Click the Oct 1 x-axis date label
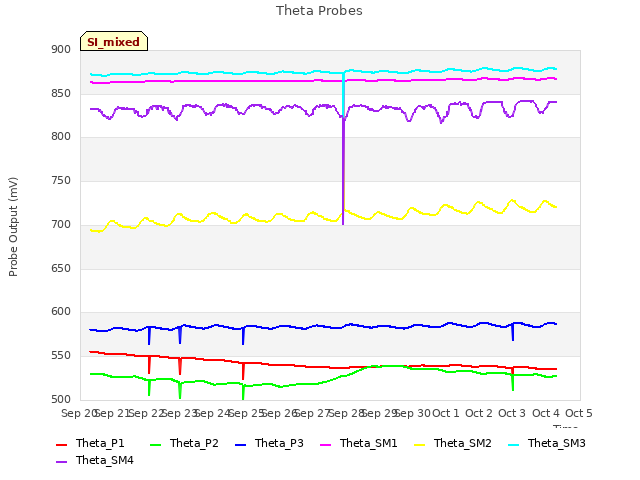The image size is (640, 480). 446,413
